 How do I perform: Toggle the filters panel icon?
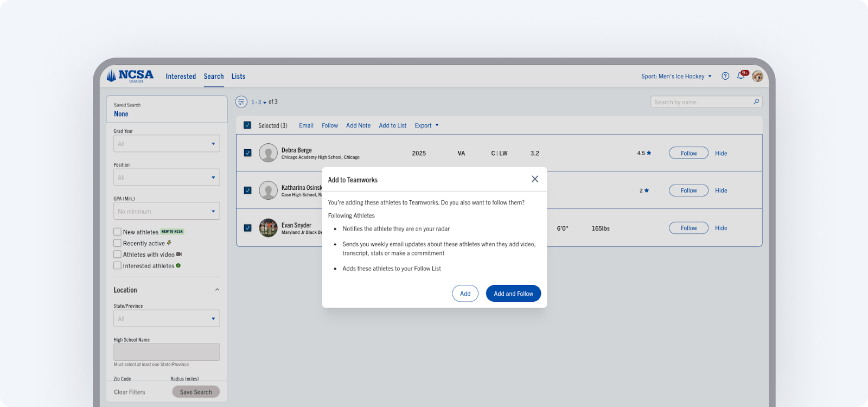point(241,101)
